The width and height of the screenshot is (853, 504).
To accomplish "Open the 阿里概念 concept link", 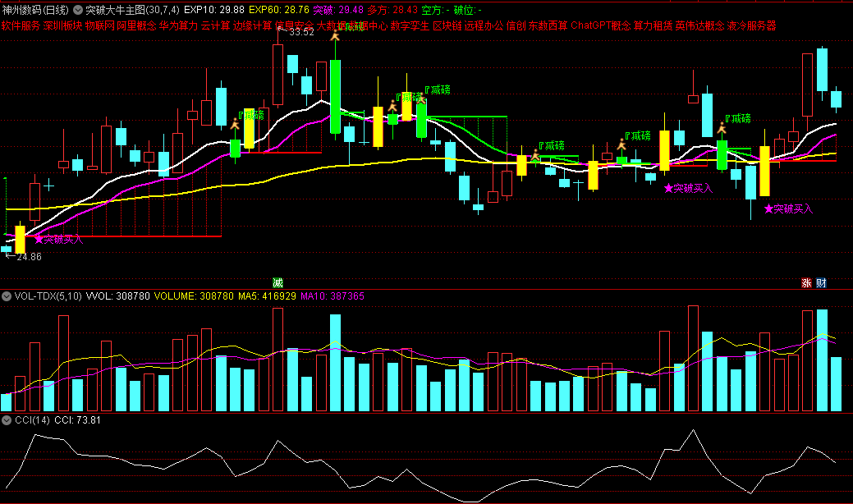I will (x=136, y=25).
